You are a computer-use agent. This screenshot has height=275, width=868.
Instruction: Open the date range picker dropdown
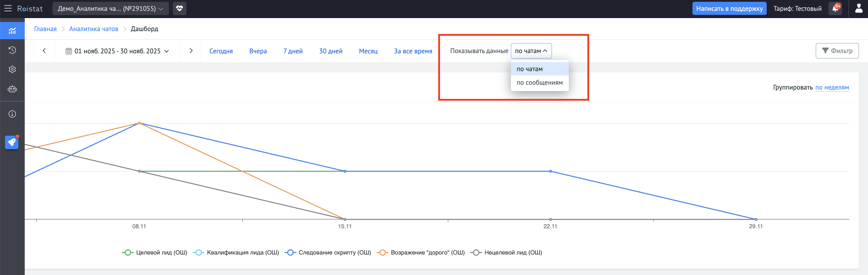click(117, 51)
